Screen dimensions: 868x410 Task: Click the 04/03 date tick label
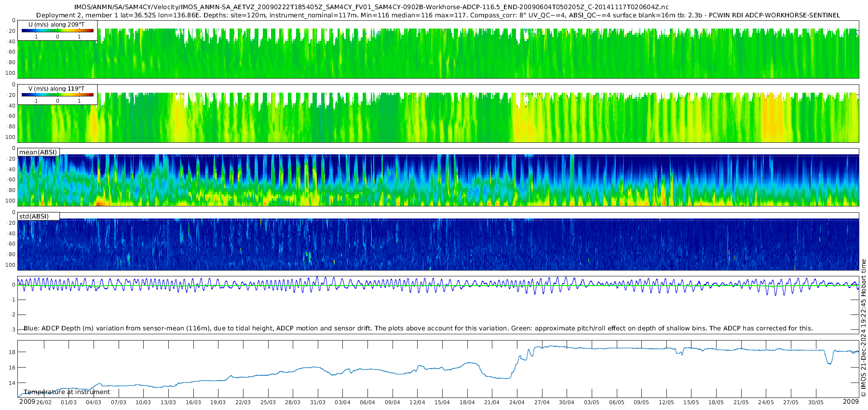pos(94,402)
